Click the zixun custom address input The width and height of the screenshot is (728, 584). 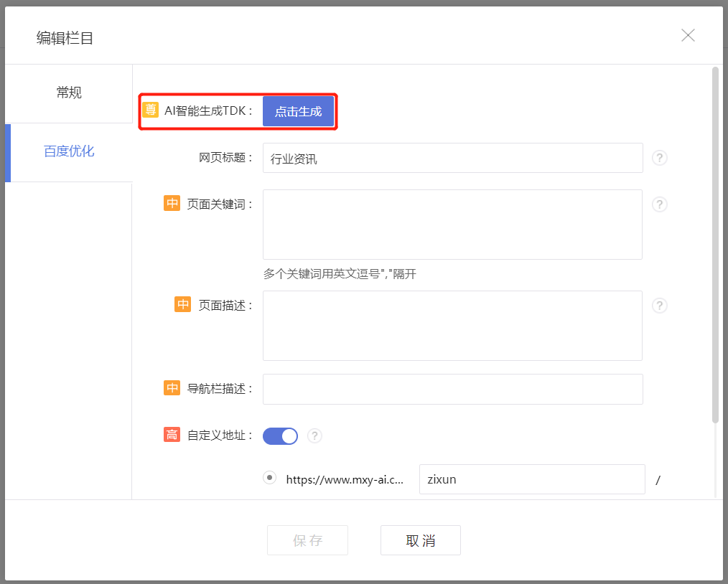point(531,479)
